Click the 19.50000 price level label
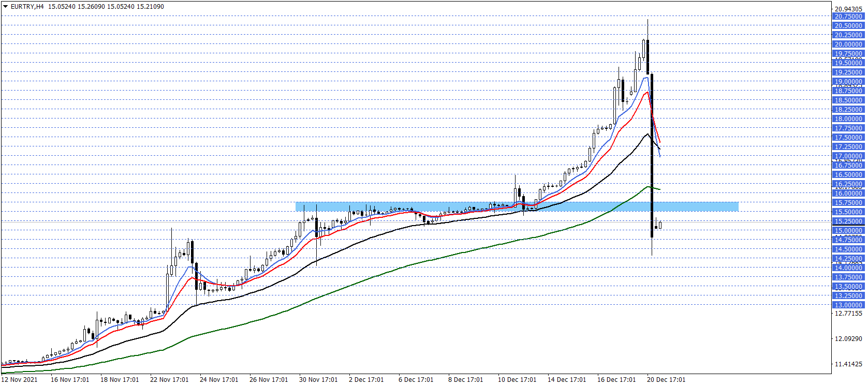Viewport: 868px width, 386px height. click(x=848, y=63)
